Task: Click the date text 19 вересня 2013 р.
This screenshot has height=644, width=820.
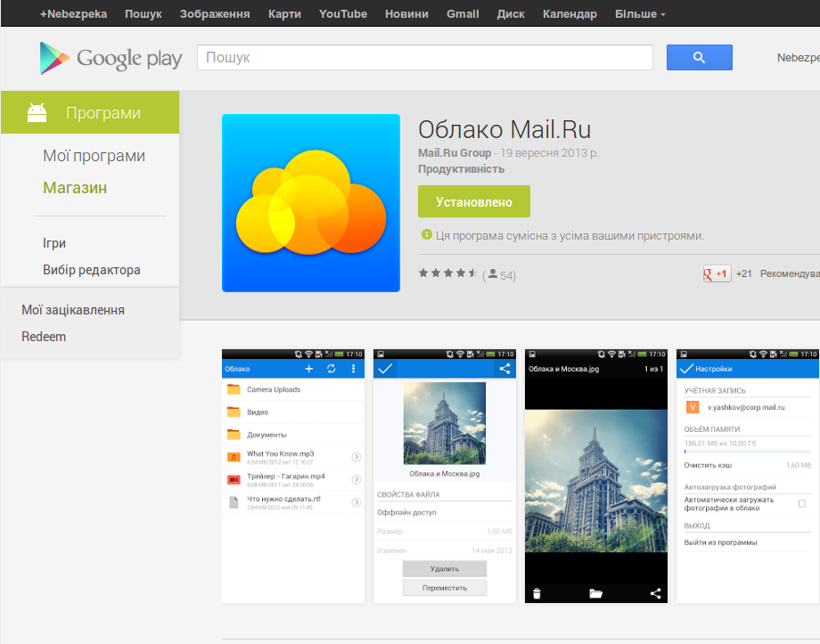Action: [x=549, y=152]
